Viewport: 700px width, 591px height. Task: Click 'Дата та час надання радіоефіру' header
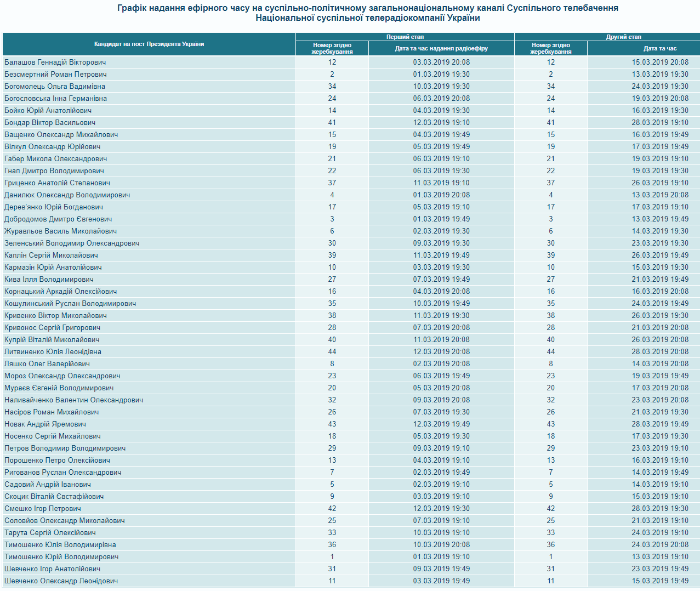pos(441,48)
